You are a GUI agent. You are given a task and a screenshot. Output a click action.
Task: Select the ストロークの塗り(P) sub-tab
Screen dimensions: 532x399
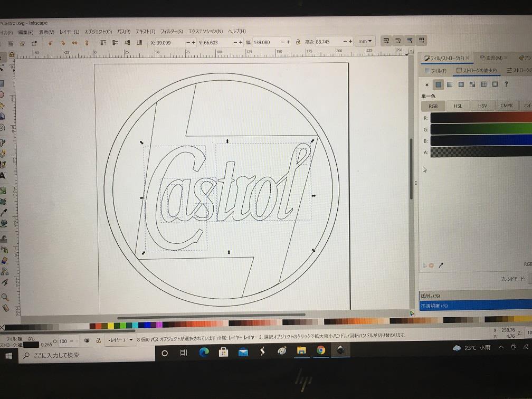477,70
